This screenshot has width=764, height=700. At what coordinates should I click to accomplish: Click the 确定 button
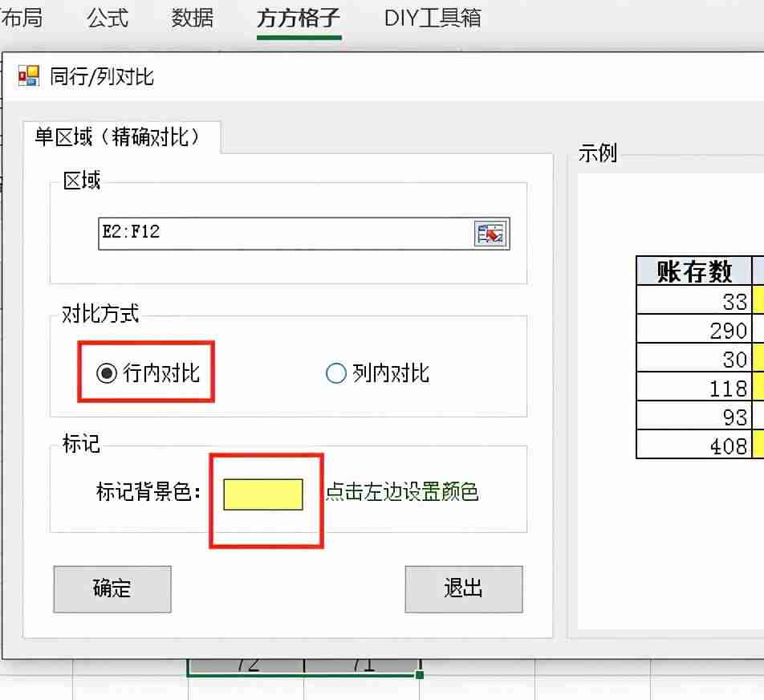(112, 589)
